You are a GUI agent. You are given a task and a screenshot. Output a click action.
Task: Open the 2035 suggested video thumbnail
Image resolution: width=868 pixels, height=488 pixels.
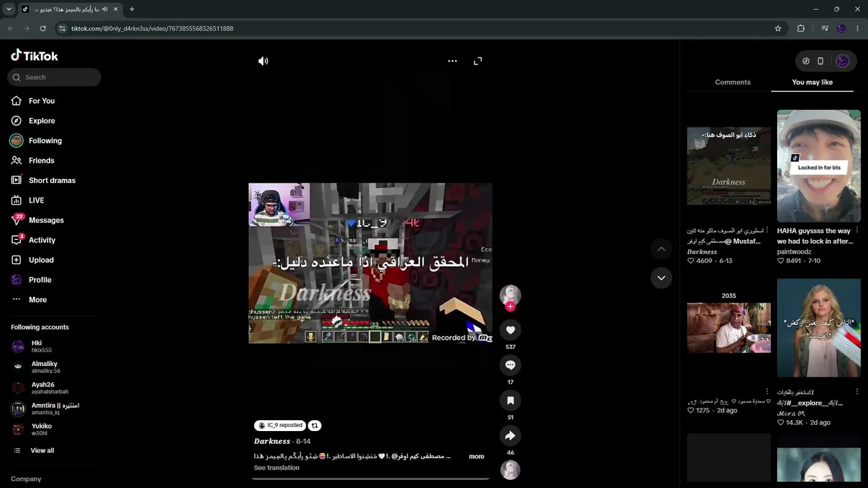click(729, 328)
